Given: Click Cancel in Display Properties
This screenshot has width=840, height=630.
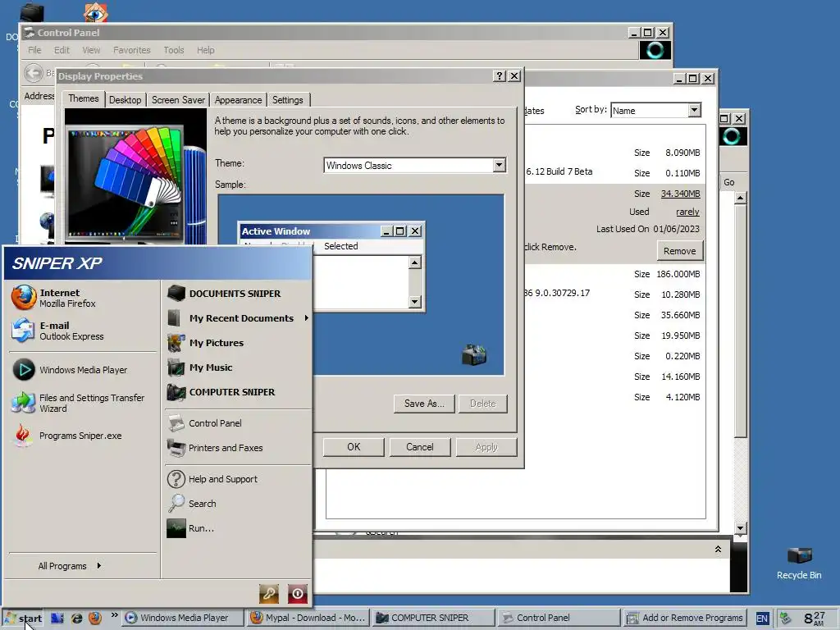Looking at the screenshot, I should (420, 447).
